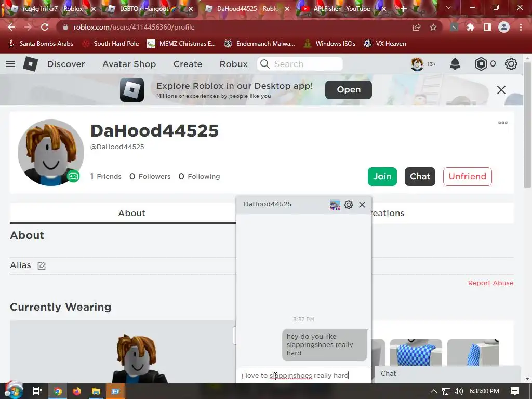Open the browser extensions puzzle icon
532x399 pixels.
(471, 27)
